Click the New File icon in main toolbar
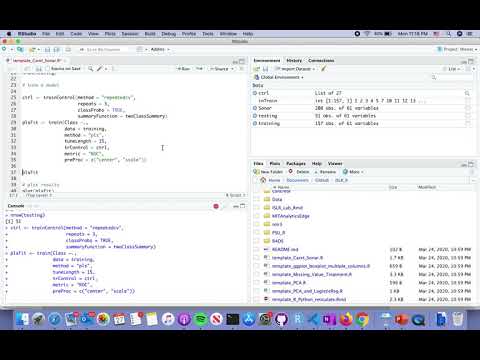The width and height of the screenshot is (480, 360). point(4,49)
